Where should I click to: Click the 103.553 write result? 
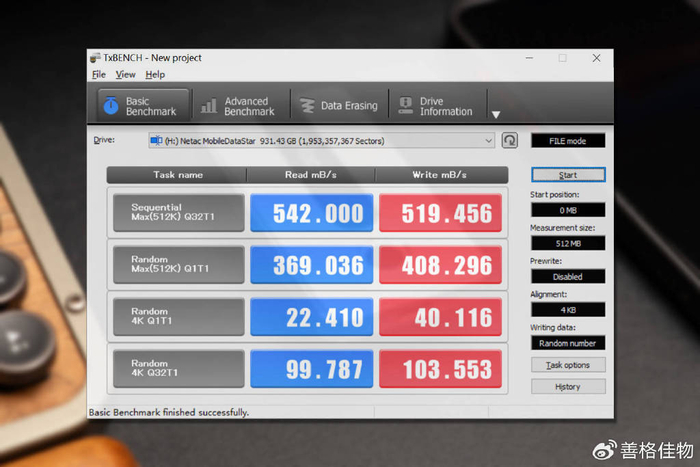coord(440,368)
